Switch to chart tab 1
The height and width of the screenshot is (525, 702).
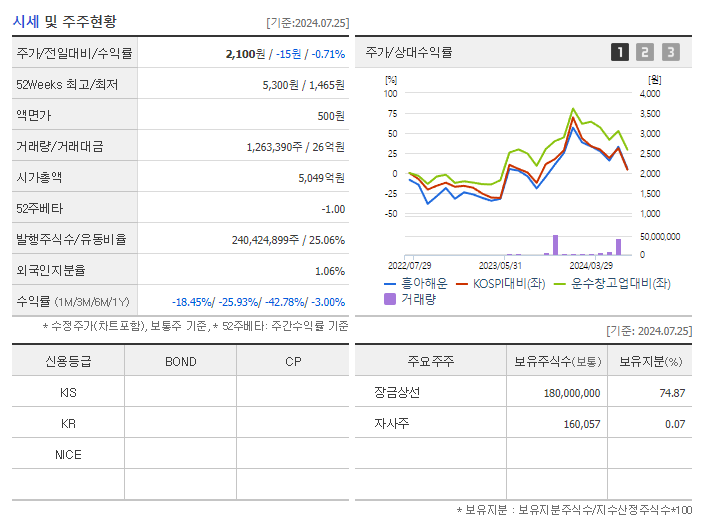(x=620, y=52)
